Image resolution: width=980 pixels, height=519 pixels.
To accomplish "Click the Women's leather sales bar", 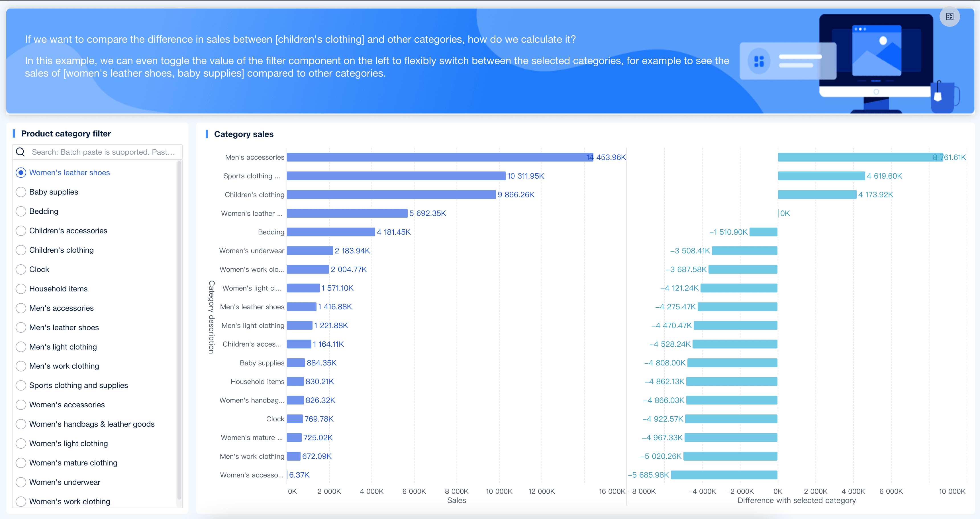I will (347, 213).
